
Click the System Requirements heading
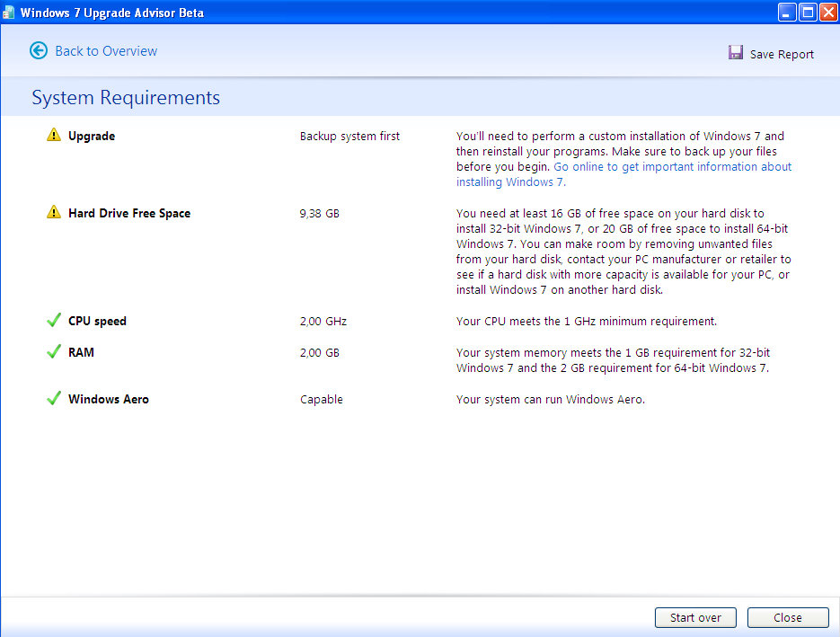coord(126,98)
